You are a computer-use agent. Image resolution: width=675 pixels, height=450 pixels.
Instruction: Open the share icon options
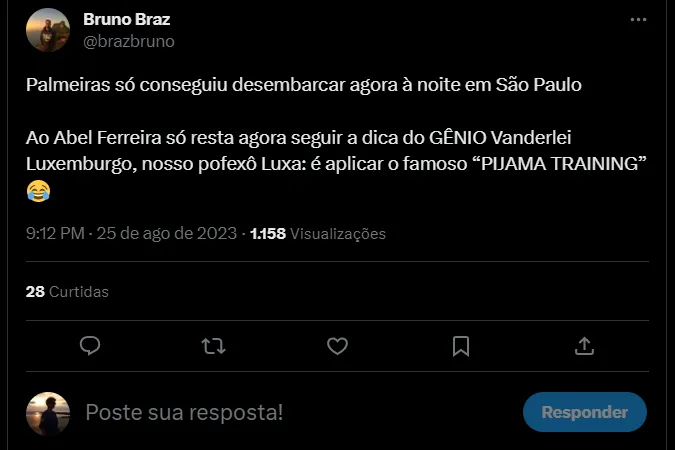click(x=585, y=345)
